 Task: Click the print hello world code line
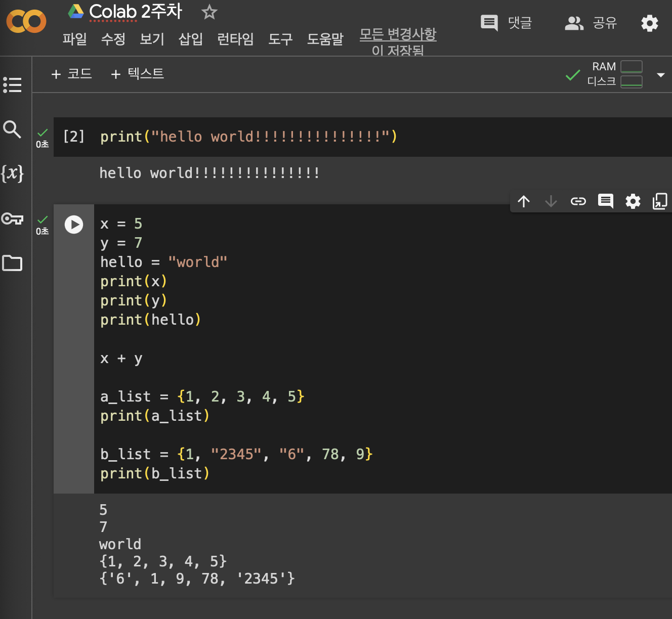pyautogui.click(x=249, y=137)
